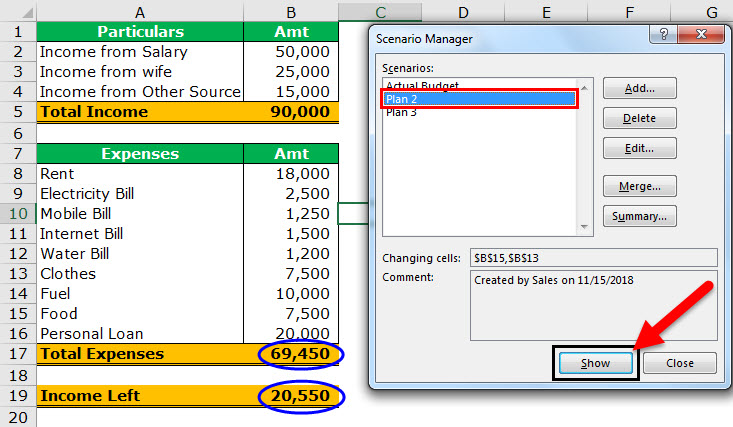This screenshot has height=427, width=733.
Task: Click the Changing cells field
Action: pyautogui.click(x=594, y=258)
